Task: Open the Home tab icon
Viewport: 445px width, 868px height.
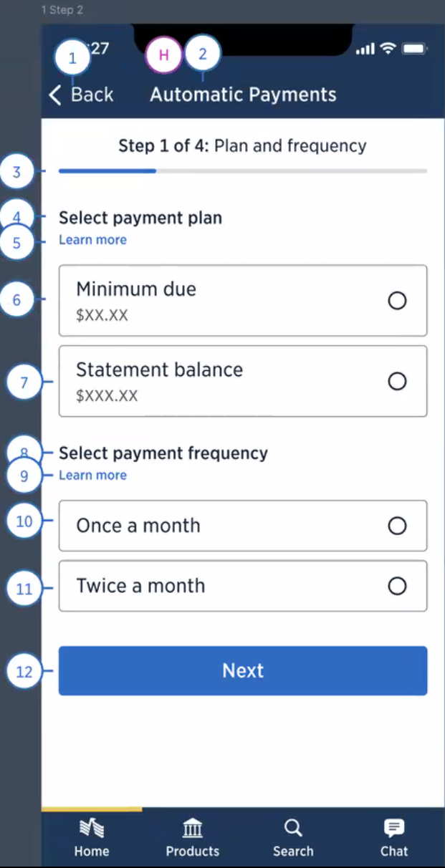Action: (x=92, y=829)
